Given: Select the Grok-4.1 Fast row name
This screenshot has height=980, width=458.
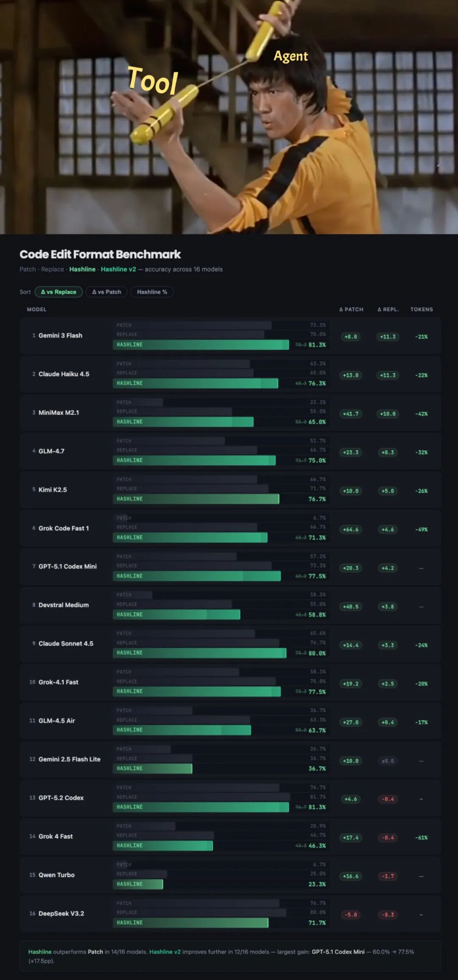Looking at the screenshot, I should (x=59, y=682).
